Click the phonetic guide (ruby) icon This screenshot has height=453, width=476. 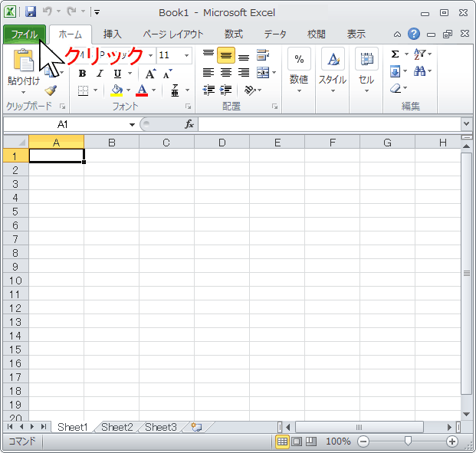click(x=175, y=90)
